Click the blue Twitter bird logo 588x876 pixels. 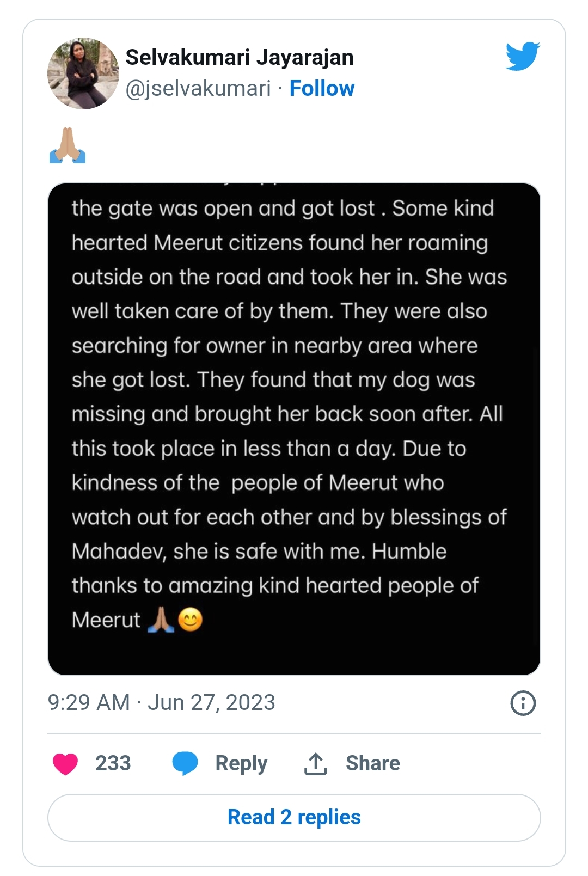(522, 56)
